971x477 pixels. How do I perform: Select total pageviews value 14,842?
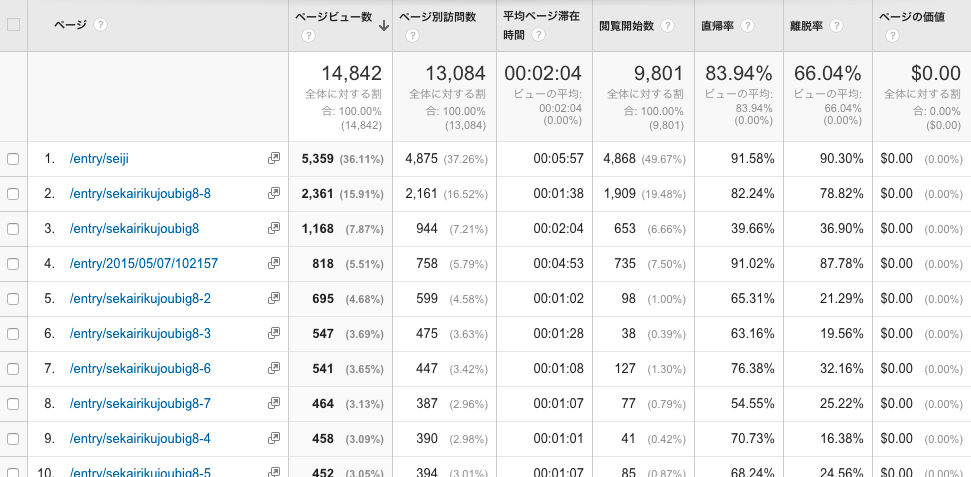coord(351,74)
